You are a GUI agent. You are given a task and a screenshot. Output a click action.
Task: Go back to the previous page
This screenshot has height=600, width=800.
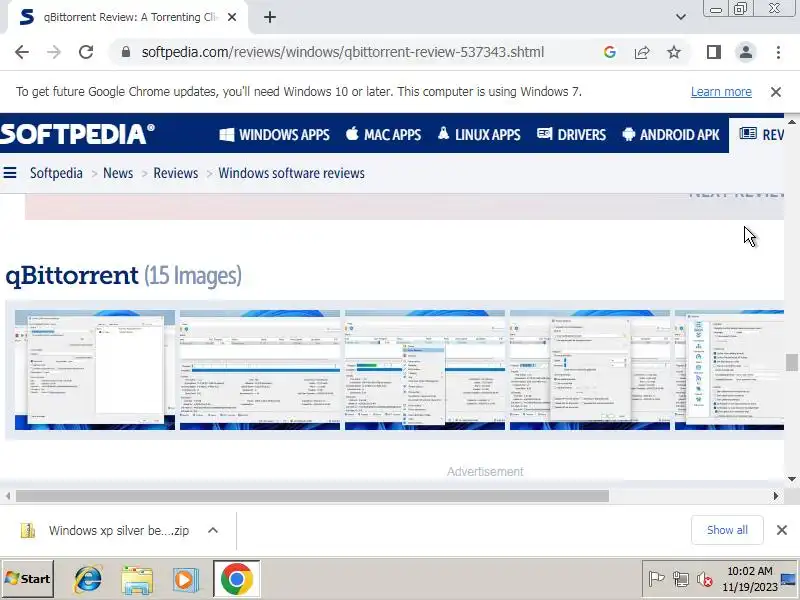[x=22, y=52]
